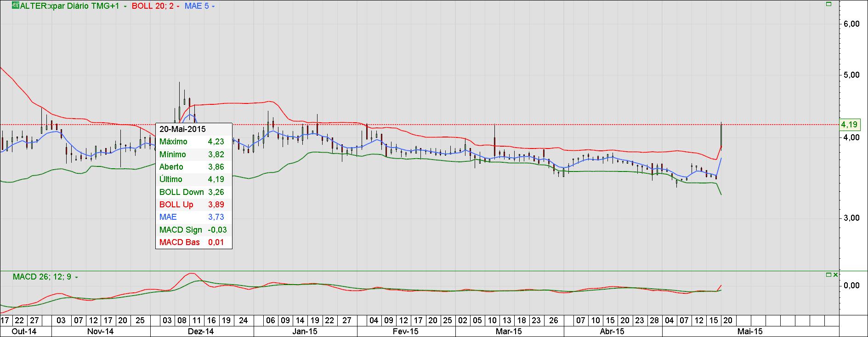The image size is (868, 337).
Task: Select the BOLL Down 3,26 tooltip row
Action: pos(193,192)
